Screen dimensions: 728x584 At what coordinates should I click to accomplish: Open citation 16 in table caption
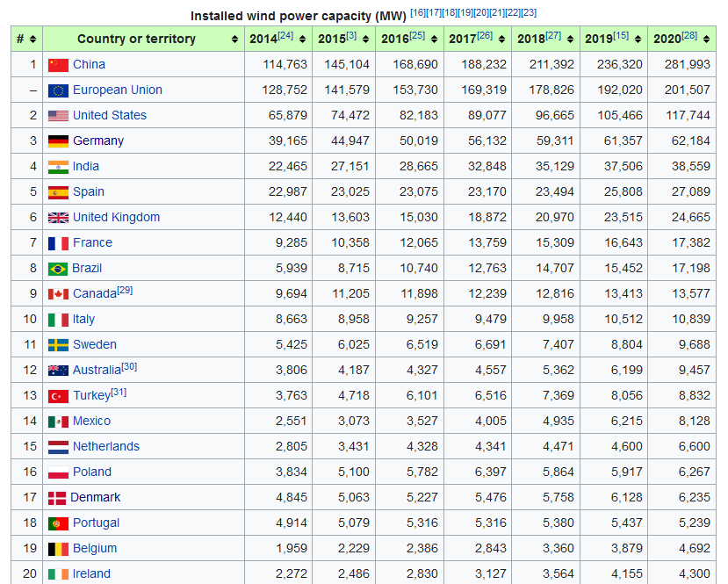click(418, 13)
